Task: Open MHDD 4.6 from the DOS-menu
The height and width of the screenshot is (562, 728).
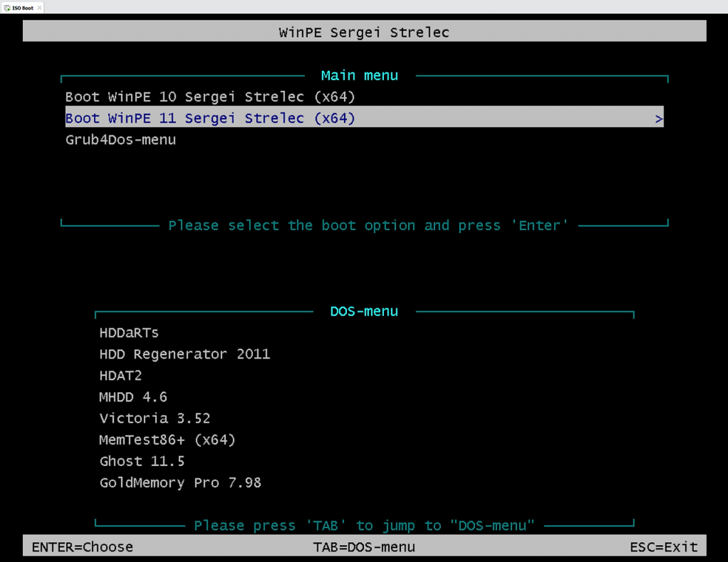Action: coord(133,396)
